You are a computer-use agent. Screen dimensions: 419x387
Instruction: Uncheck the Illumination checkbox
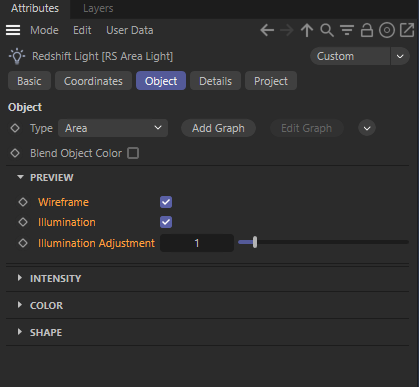click(x=166, y=222)
